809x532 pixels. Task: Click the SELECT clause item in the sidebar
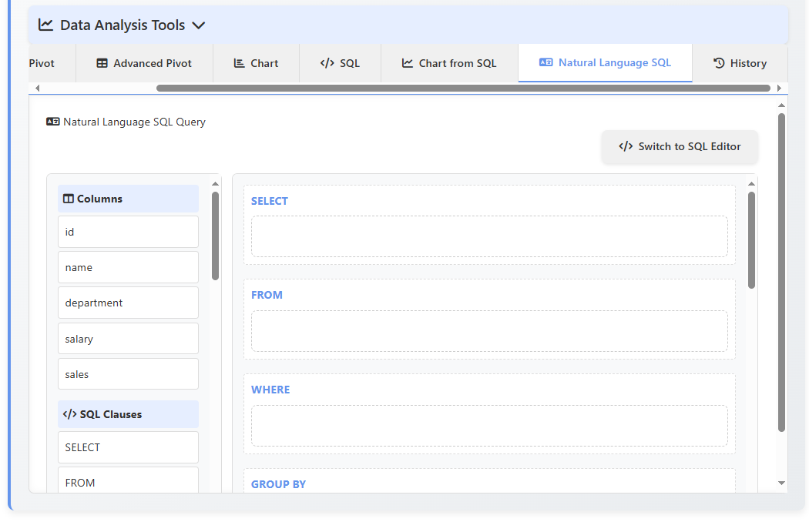[x=128, y=447]
